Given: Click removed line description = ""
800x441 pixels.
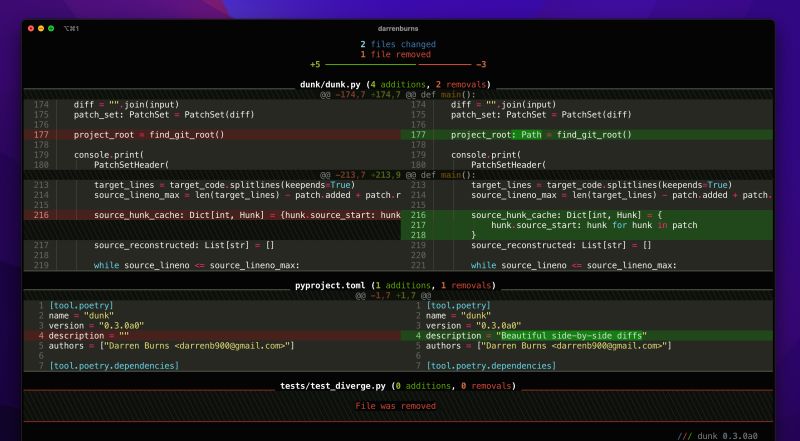Looking at the screenshot, I should point(212,335).
